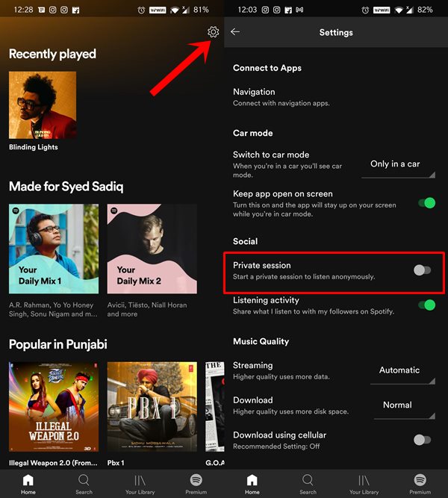
Task: Tap alarm icon in left status bar
Action: click(141, 10)
